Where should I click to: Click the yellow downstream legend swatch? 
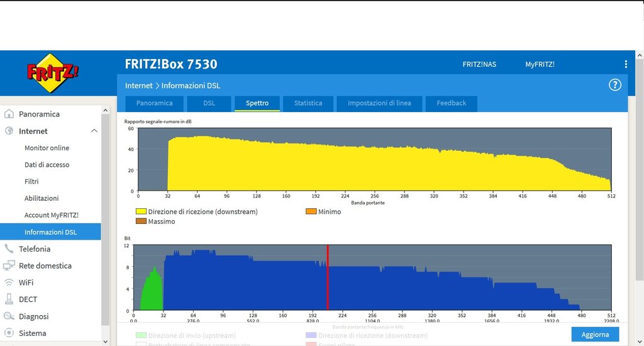pyautogui.click(x=141, y=211)
